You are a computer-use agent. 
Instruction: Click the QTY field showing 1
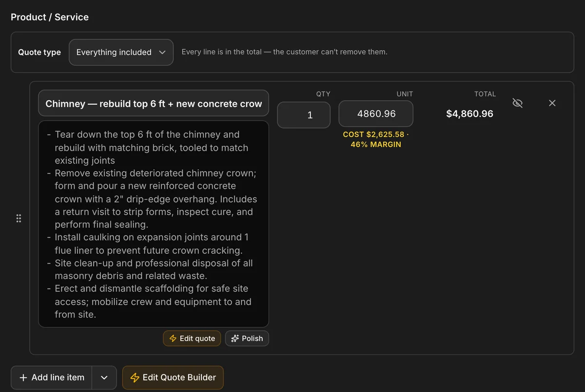tap(304, 115)
